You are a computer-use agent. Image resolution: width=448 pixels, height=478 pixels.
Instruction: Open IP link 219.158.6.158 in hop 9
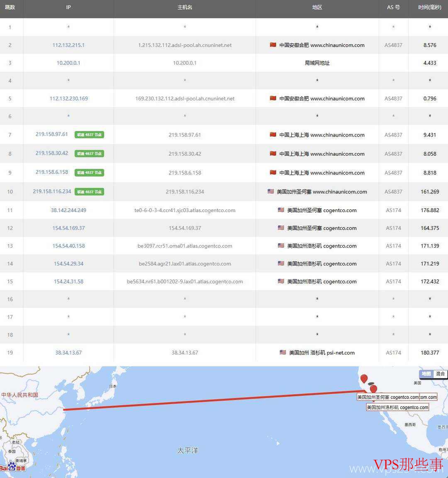[x=51, y=172]
